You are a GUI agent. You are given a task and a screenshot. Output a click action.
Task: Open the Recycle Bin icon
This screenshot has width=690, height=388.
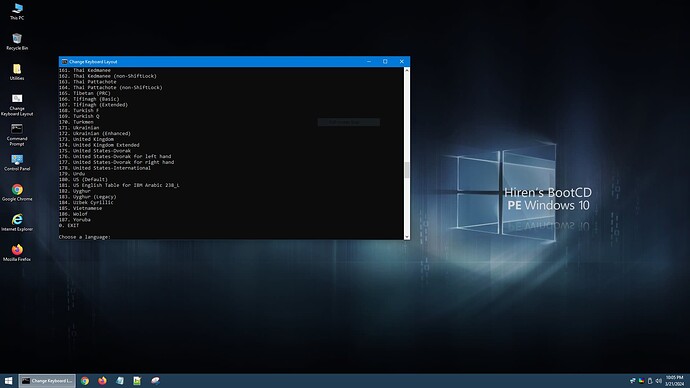pos(17,42)
